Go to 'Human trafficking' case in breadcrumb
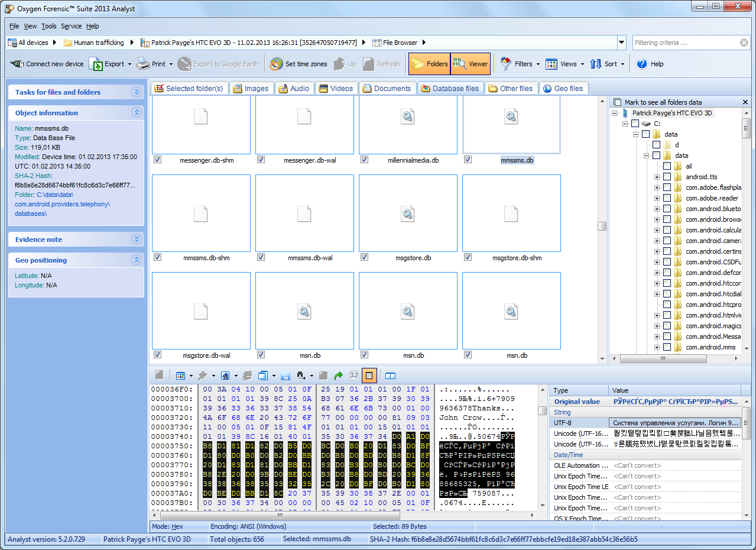 (x=93, y=43)
